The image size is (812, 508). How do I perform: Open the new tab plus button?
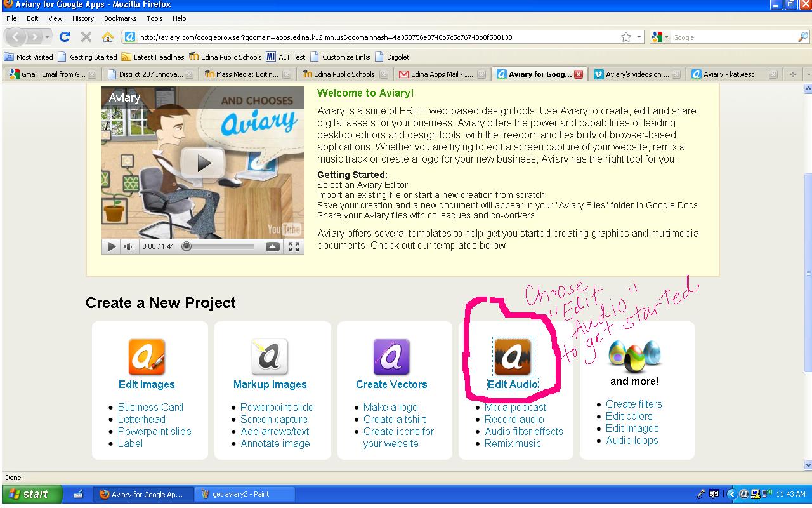click(x=792, y=74)
